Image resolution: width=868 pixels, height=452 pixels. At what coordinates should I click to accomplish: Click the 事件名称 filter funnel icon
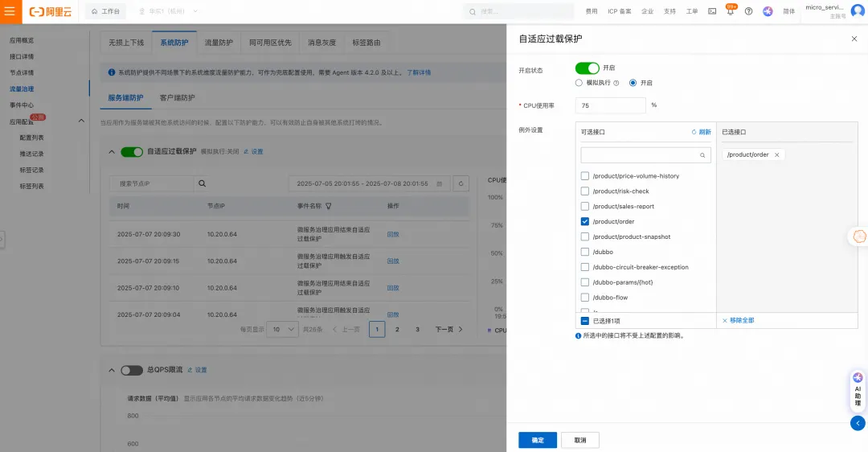pyautogui.click(x=328, y=206)
